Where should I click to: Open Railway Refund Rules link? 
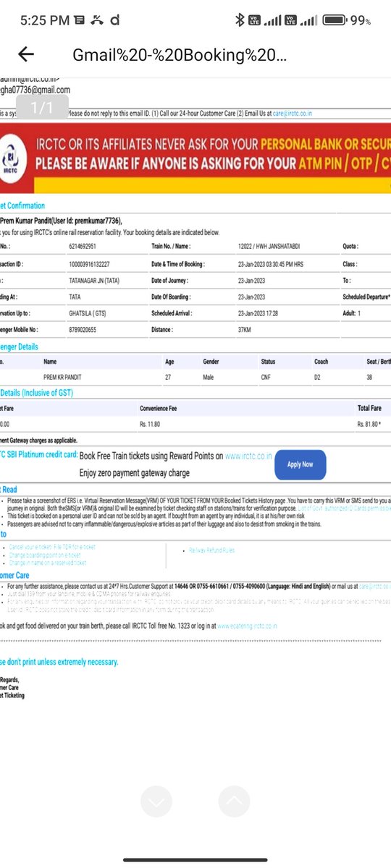click(x=211, y=550)
